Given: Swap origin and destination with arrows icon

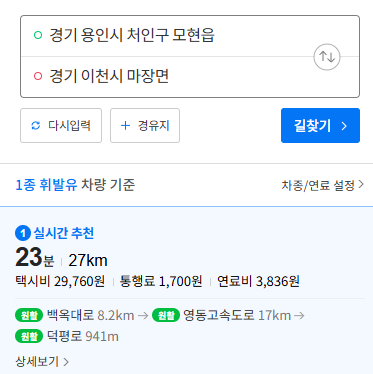Looking at the screenshot, I should (327, 57).
